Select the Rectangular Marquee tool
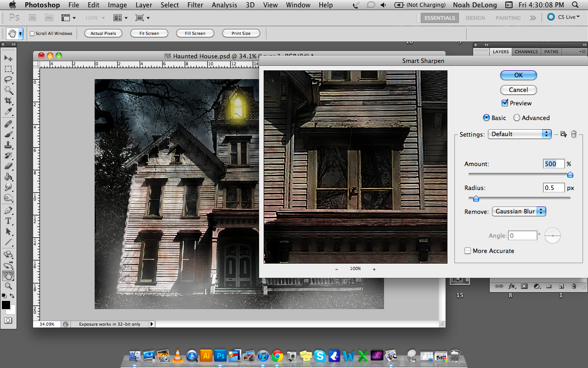This screenshot has height=368, width=588. coord(8,69)
